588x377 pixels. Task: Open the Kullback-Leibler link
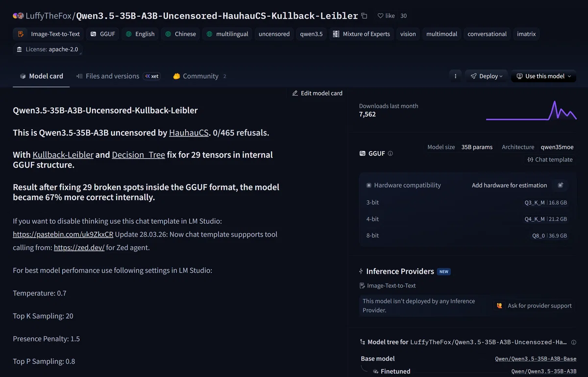[x=63, y=155]
